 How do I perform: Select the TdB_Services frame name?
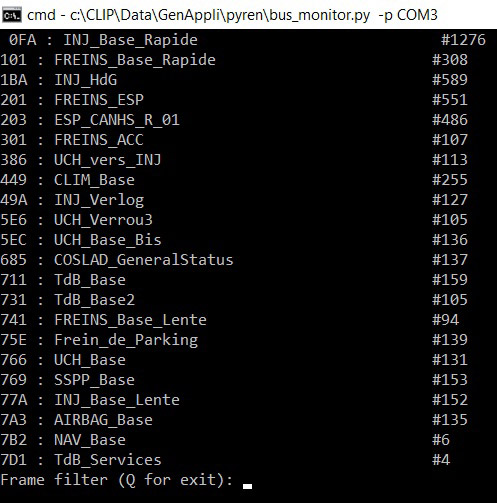pyautogui.click(x=108, y=461)
